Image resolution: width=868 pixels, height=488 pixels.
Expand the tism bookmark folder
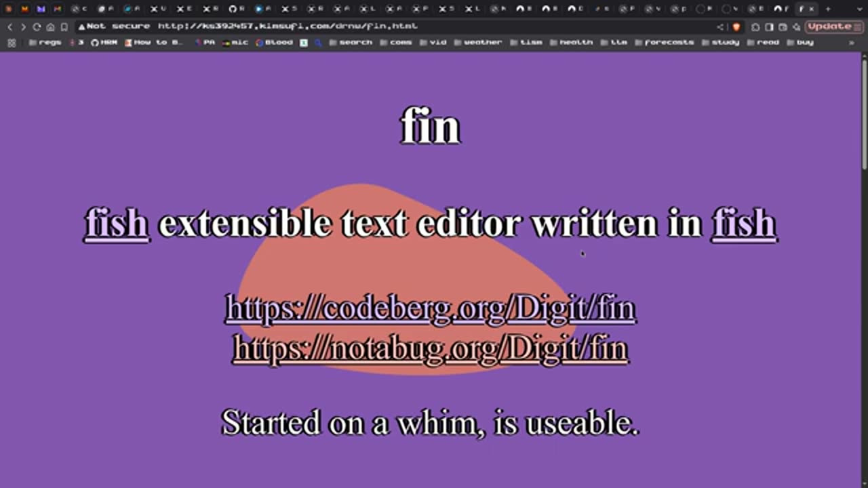click(526, 42)
